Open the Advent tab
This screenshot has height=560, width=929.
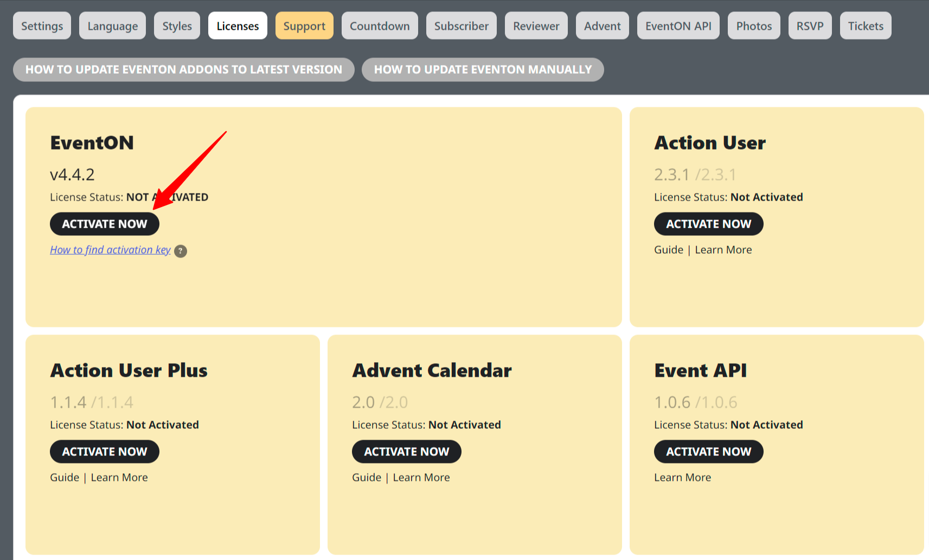coord(603,25)
